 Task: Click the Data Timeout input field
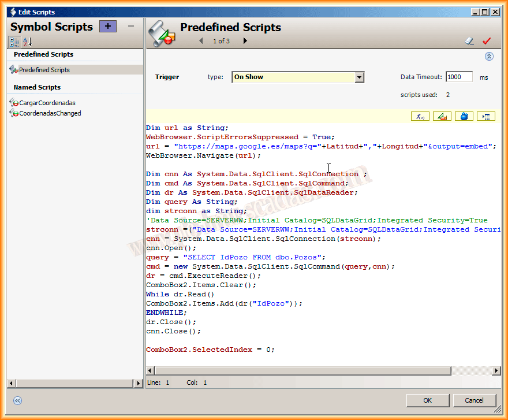click(x=459, y=77)
